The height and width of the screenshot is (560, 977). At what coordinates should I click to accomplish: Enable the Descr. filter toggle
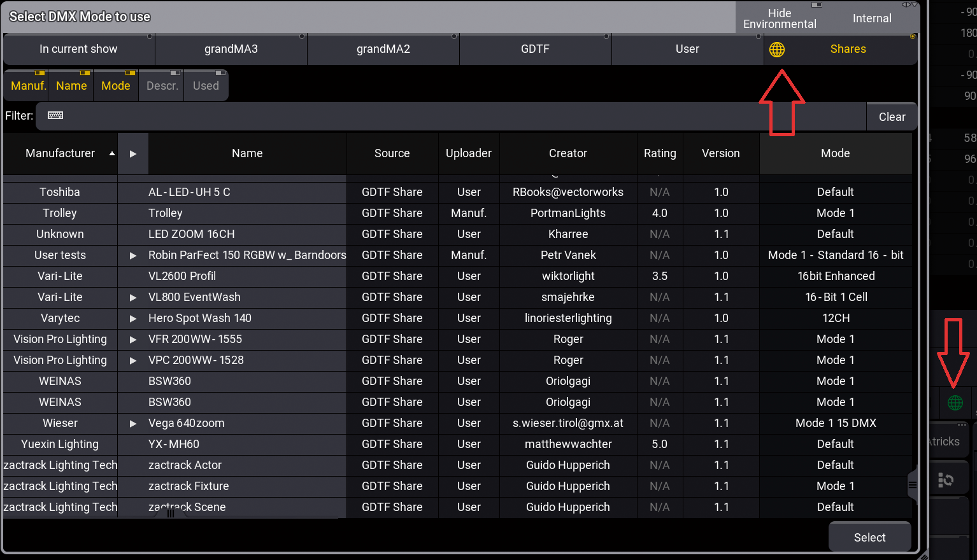[x=162, y=85]
